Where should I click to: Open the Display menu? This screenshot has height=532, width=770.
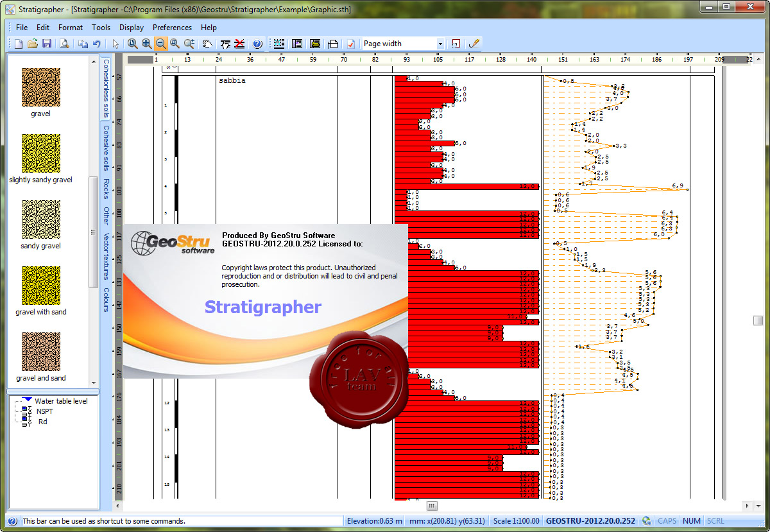(x=132, y=28)
